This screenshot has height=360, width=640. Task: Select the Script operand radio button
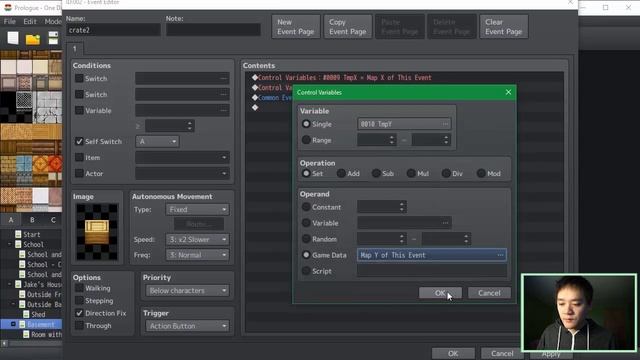[306, 271]
